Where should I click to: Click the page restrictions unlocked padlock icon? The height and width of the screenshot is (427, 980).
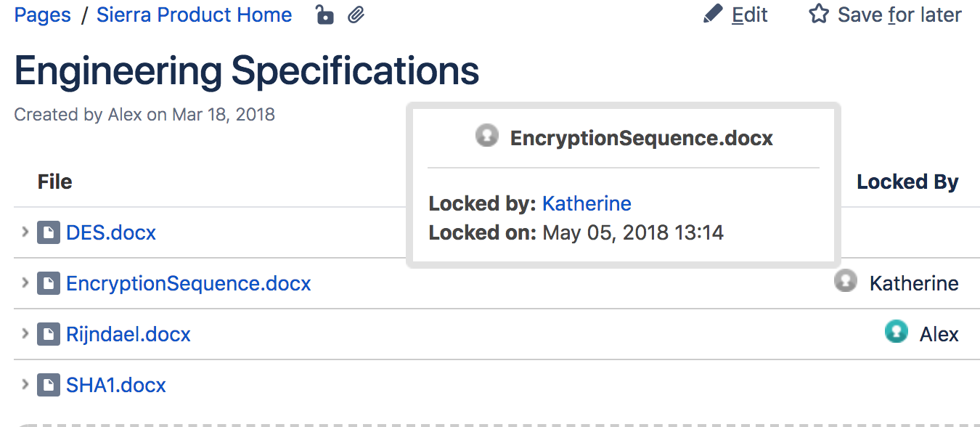point(324,15)
